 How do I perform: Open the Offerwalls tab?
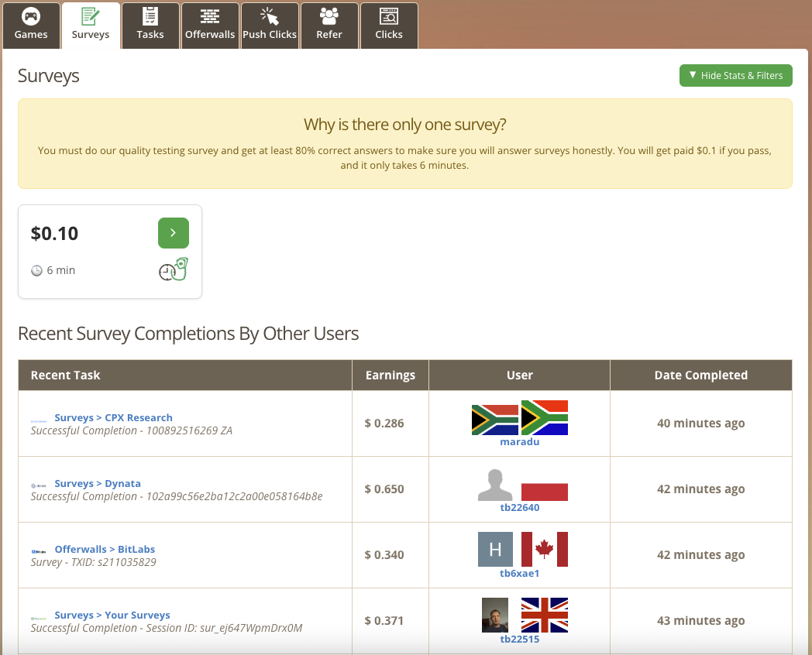[x=210, y=26]
